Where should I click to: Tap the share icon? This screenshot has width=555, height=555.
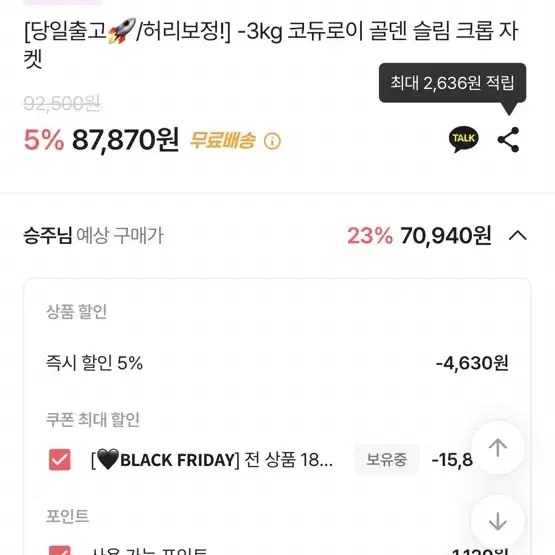pyautogui.click(x=508, y=139)
